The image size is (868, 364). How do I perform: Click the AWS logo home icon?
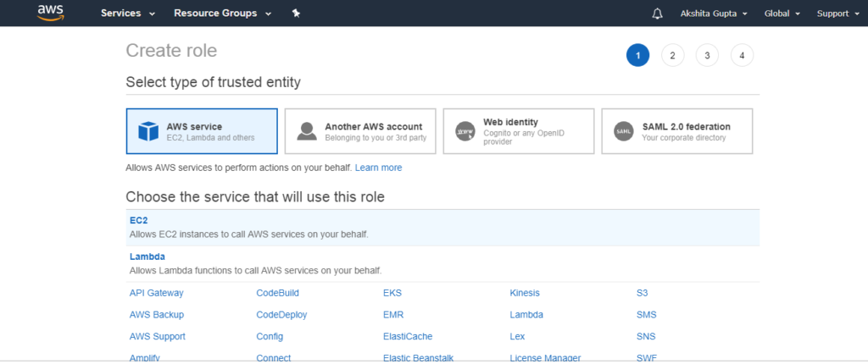pyautogui.click(x=51, y=13)
